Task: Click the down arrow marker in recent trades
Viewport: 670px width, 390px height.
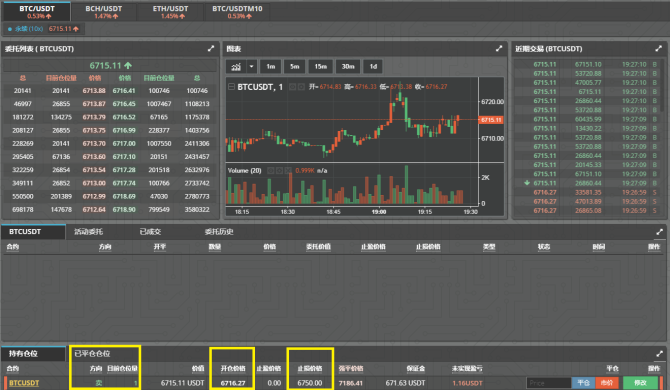Action: (x=527, y=183)
